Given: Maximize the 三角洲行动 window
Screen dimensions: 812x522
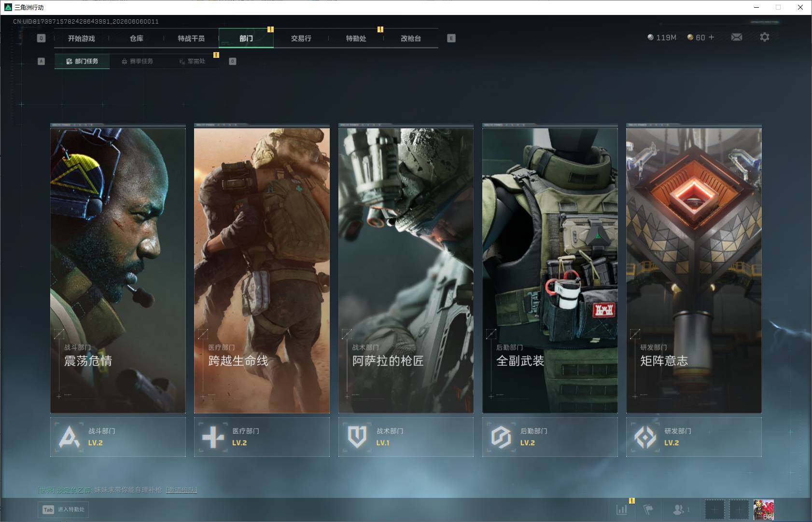Looking at the screenshot, I should pyautogui.click(x=778, y=7).
